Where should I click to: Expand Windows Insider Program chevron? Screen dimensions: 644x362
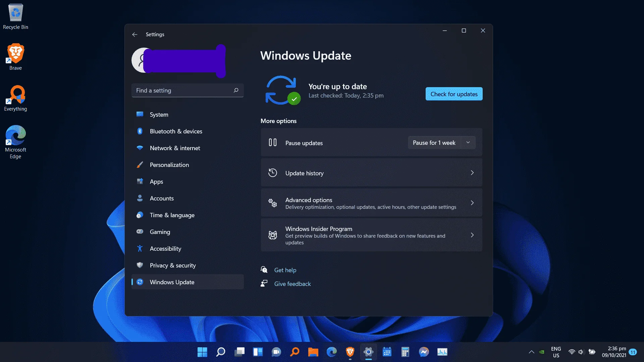pyautogui.click(x=472, y=235)
